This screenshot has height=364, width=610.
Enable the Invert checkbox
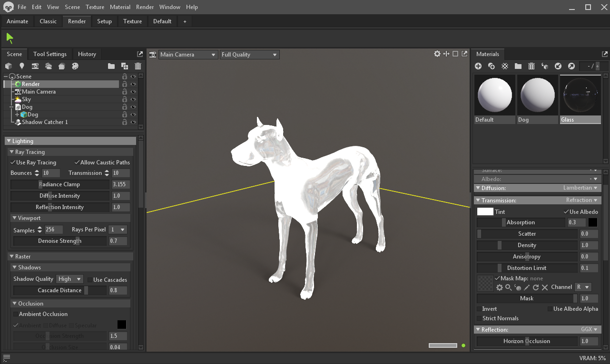point(479,309)
